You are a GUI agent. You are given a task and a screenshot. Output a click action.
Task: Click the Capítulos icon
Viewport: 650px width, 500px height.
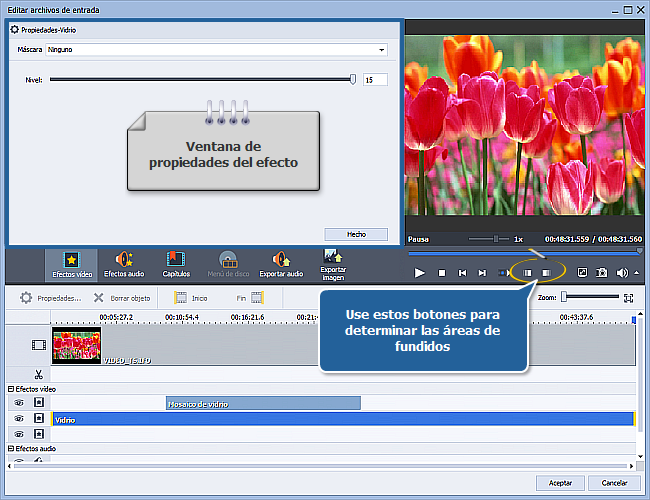[x=176, y=264]
